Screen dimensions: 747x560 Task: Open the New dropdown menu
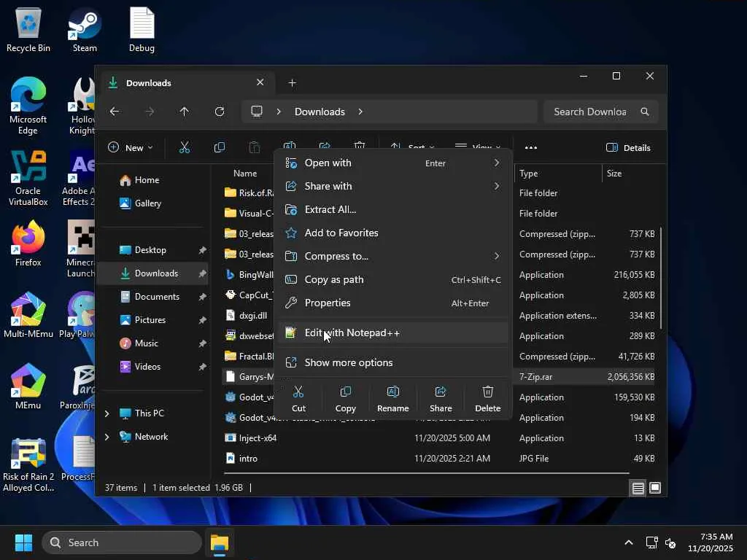coord(131,148)
